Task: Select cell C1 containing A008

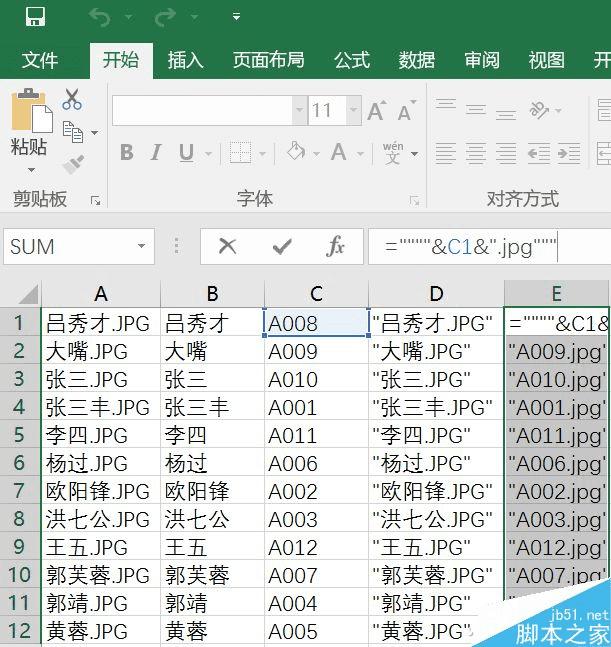Action: coord(316,323)
